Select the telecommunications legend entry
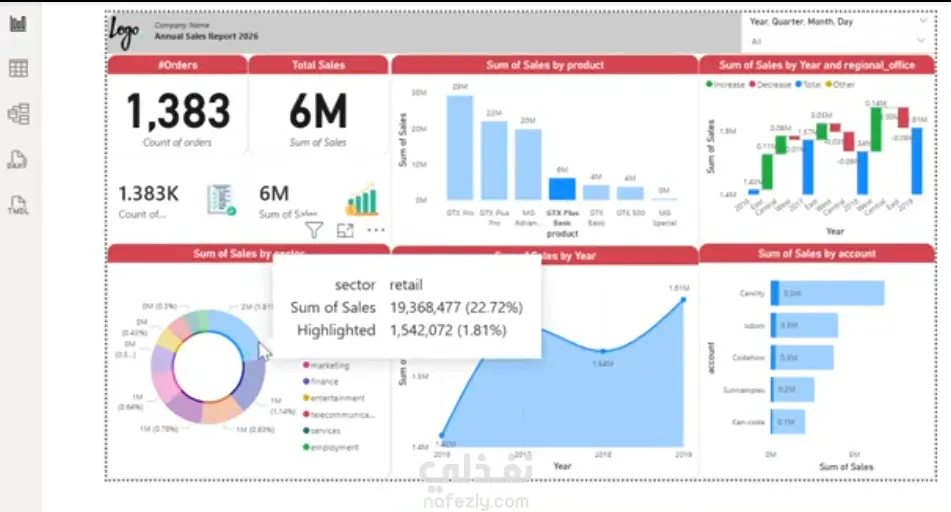 (x=339, y=414)
